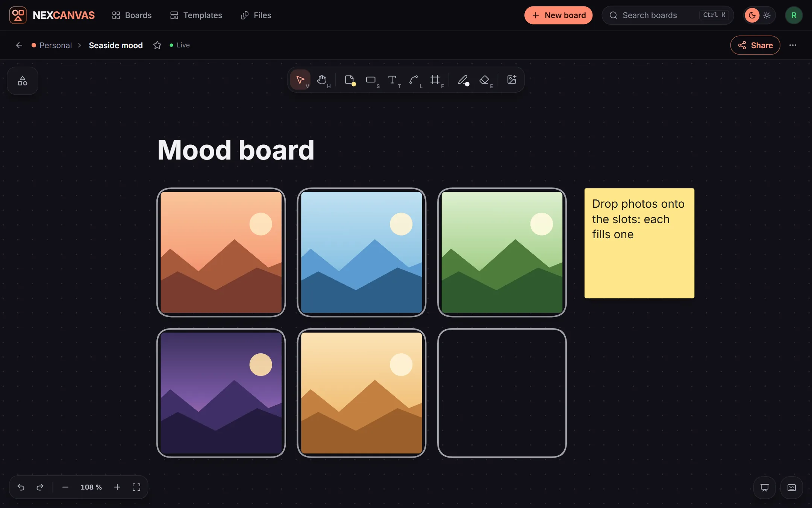The height and width of the screenshot is (508, 812).
Task: Select the yellow sticky note
Action: point(639,243)
